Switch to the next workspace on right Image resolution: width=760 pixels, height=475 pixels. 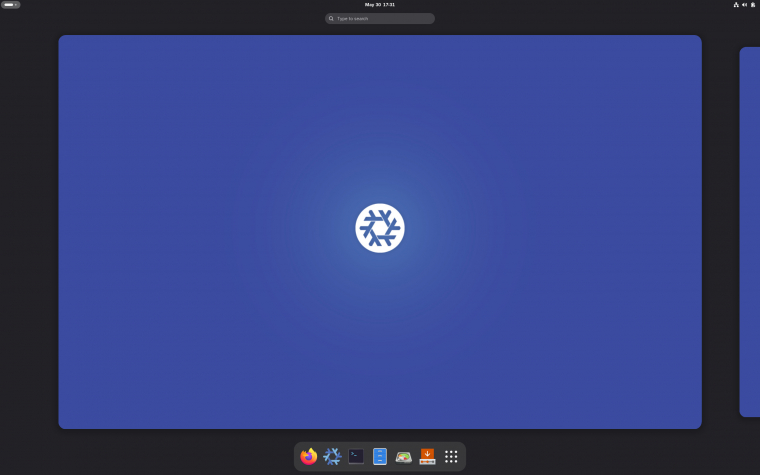point(750,232)
